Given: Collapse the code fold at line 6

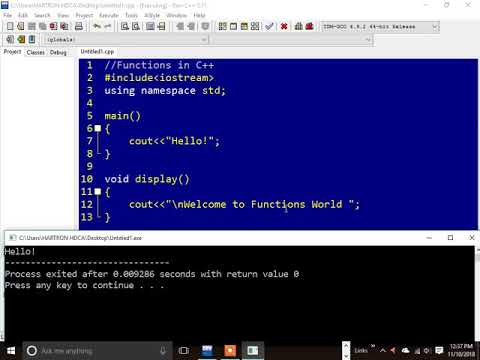Looking at the screenshot, I should tap(98, 128).
